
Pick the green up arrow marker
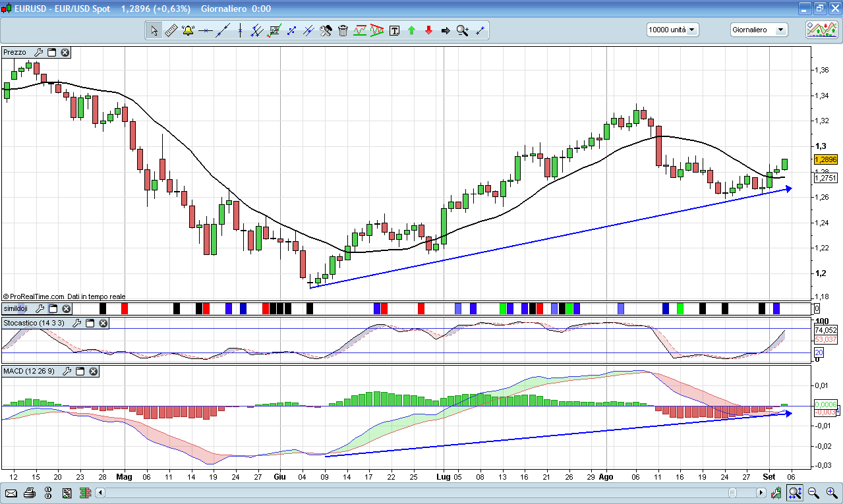coord(411,30)
